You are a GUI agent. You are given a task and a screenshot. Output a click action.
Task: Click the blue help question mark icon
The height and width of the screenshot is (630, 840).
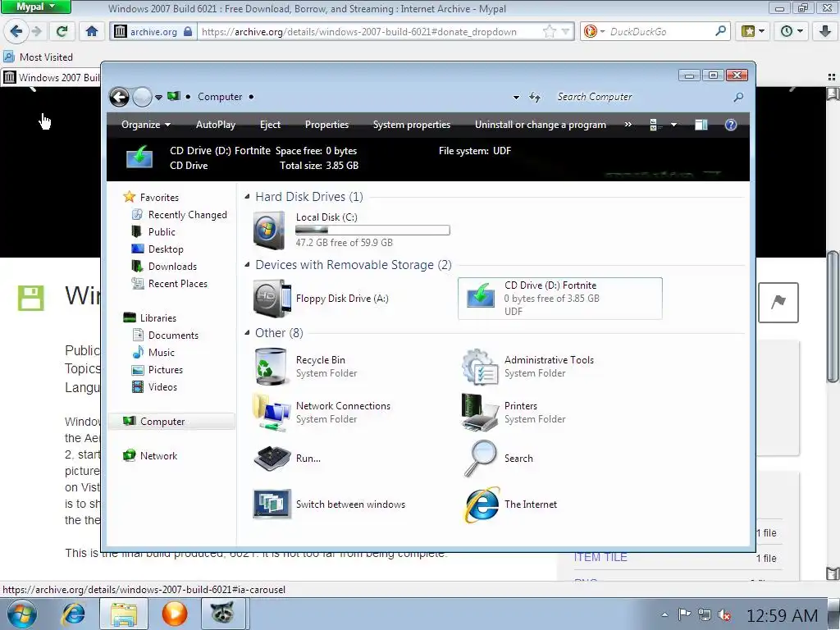(x=731, y=125)
